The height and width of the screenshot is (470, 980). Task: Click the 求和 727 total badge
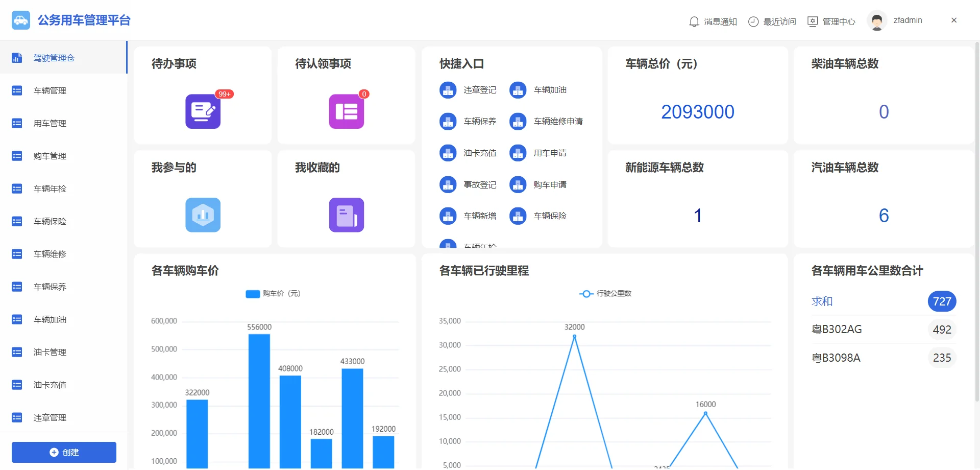[x=942, y=301]
